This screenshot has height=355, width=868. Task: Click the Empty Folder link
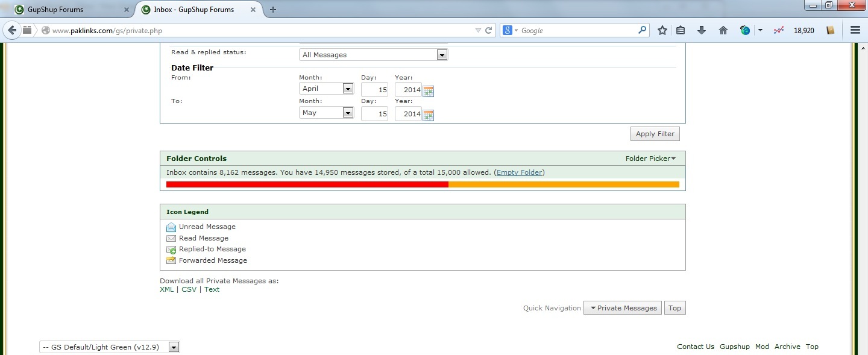(519, 172)
